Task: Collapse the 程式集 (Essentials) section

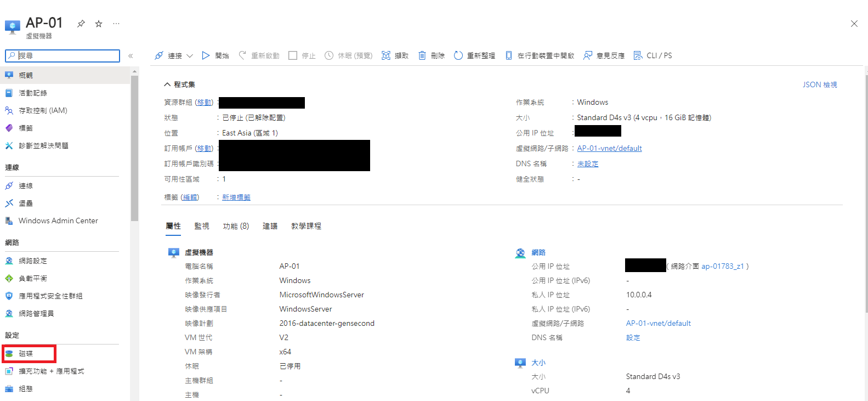Action: [x=167, y=84]
